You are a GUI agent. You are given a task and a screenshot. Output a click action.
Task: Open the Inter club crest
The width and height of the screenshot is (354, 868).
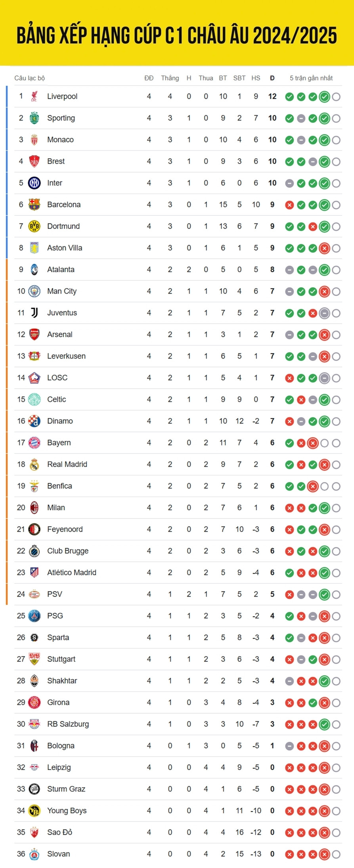[34, 183]
